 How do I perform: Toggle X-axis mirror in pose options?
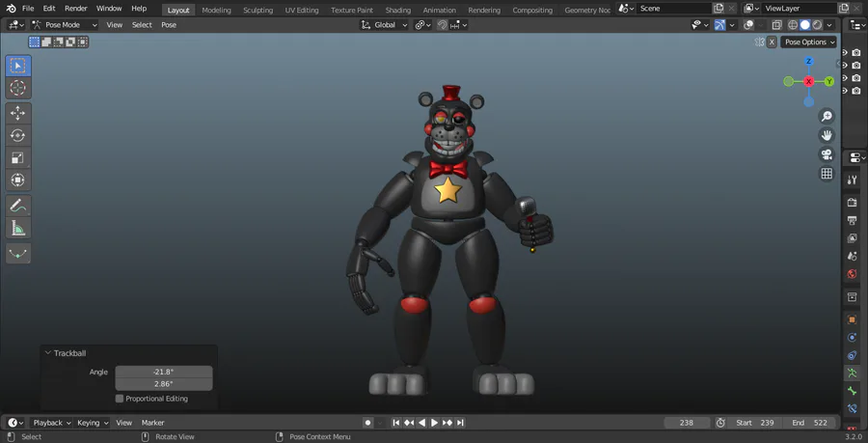[772, 42]
